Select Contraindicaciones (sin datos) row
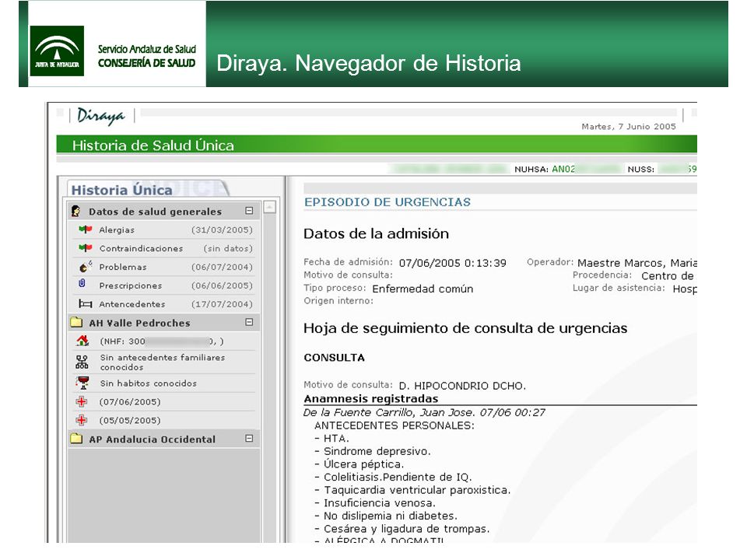This screenshot has width=747, height=560. point(164,249)
